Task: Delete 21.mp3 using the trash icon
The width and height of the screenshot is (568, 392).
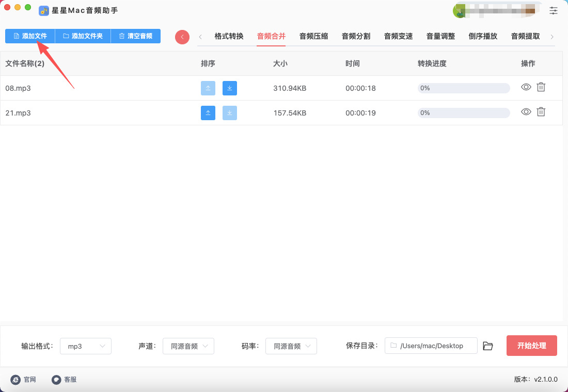Action: (x=541, y=112)
